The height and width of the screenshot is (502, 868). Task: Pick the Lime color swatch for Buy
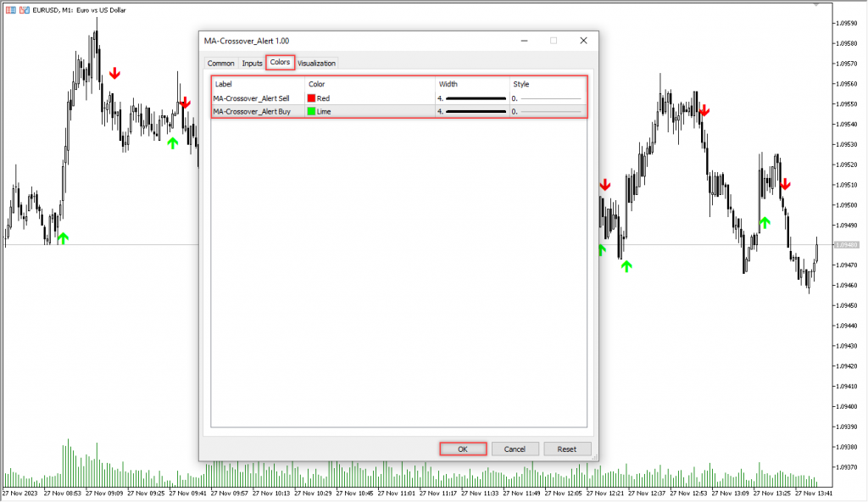click(311, 111)
